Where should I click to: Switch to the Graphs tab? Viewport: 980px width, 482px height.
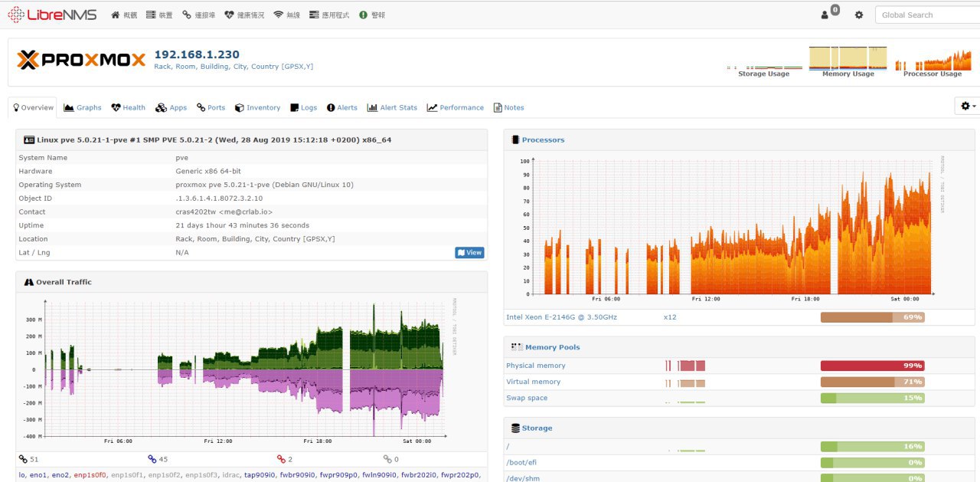coord(83,108)
